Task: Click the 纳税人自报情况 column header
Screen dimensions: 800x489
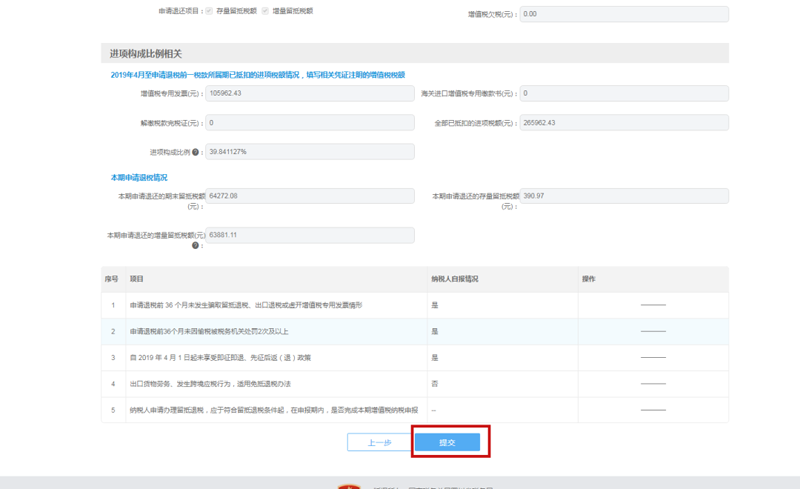Action: tap(455, 279)
